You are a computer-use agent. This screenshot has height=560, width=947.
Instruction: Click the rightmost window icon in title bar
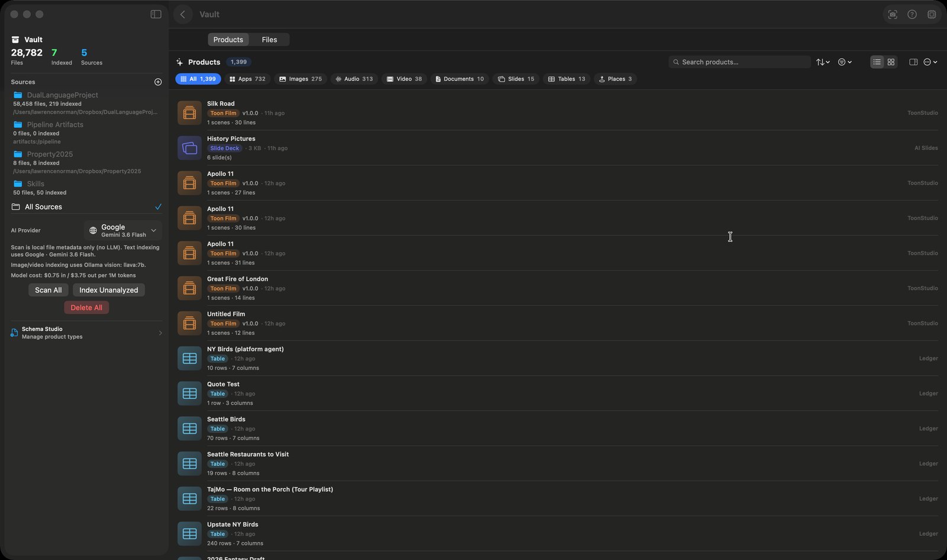[932, 14]
